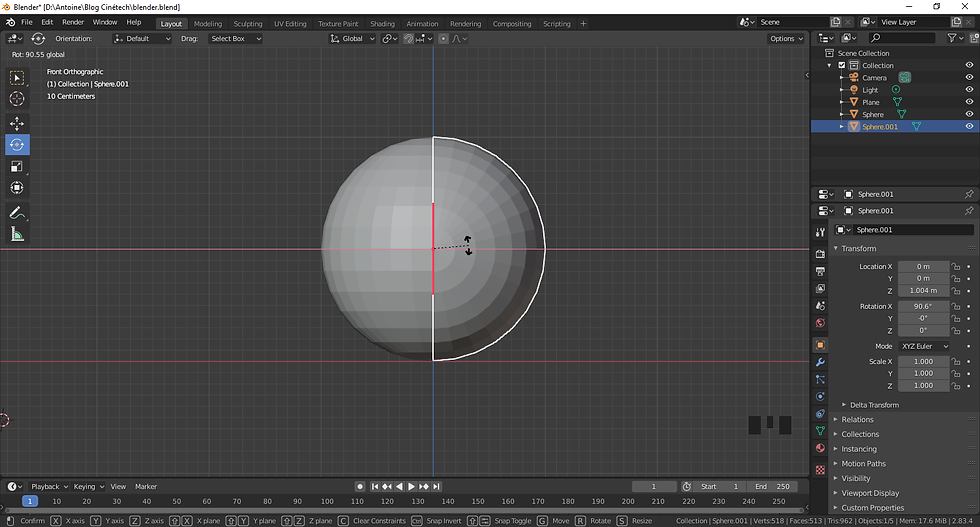Select the Annotate tool
Image resolution: width=980 pixels, height=527 pixels.
[17, 213]
